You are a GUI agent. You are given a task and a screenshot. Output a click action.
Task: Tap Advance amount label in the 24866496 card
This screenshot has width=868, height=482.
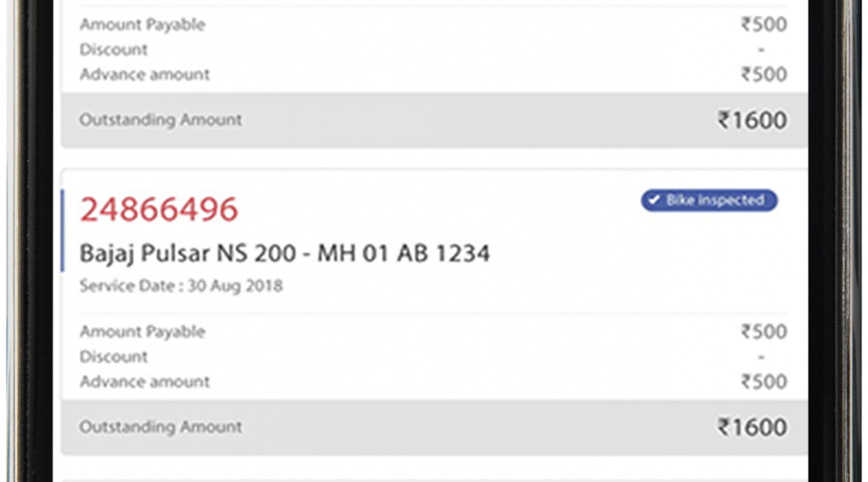[x=145, y=382]
